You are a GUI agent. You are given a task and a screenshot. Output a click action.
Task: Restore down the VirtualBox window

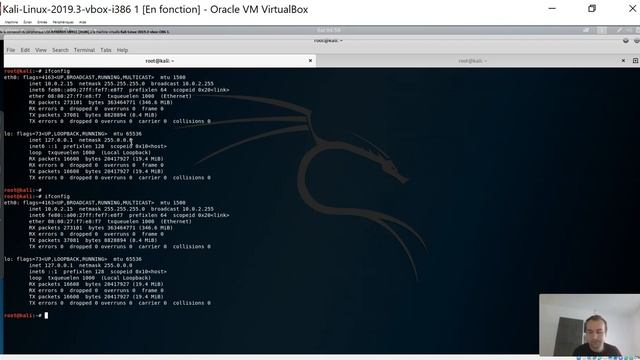pyautogui.click(x=592, y=9)
